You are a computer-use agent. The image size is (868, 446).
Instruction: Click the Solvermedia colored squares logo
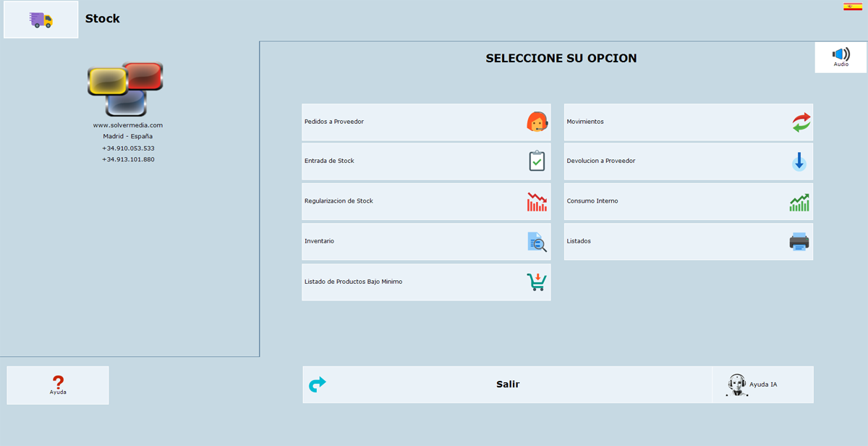pyautogui.click(x=125, y=89)
